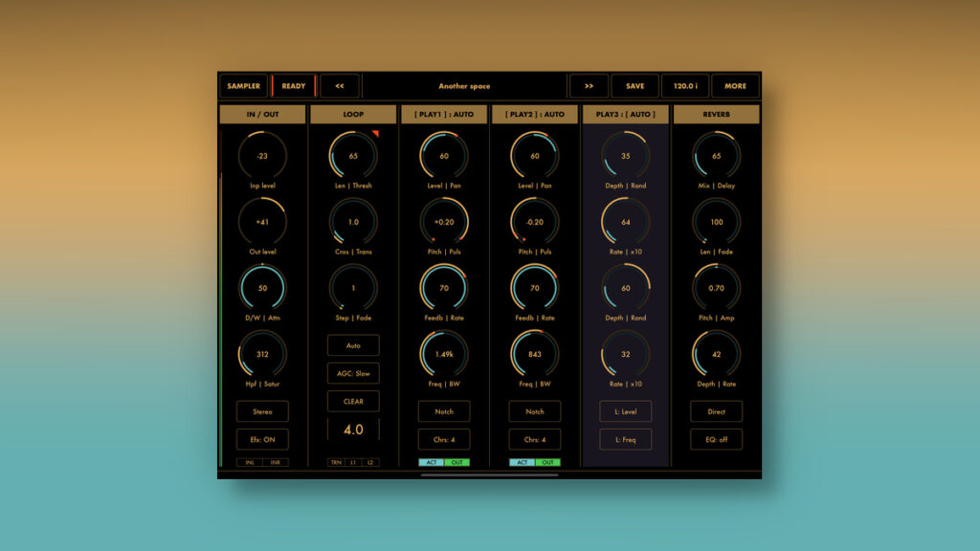Change the AGC: Slow setting
This screenshot has height=551, width=980.
click(353, 374)
